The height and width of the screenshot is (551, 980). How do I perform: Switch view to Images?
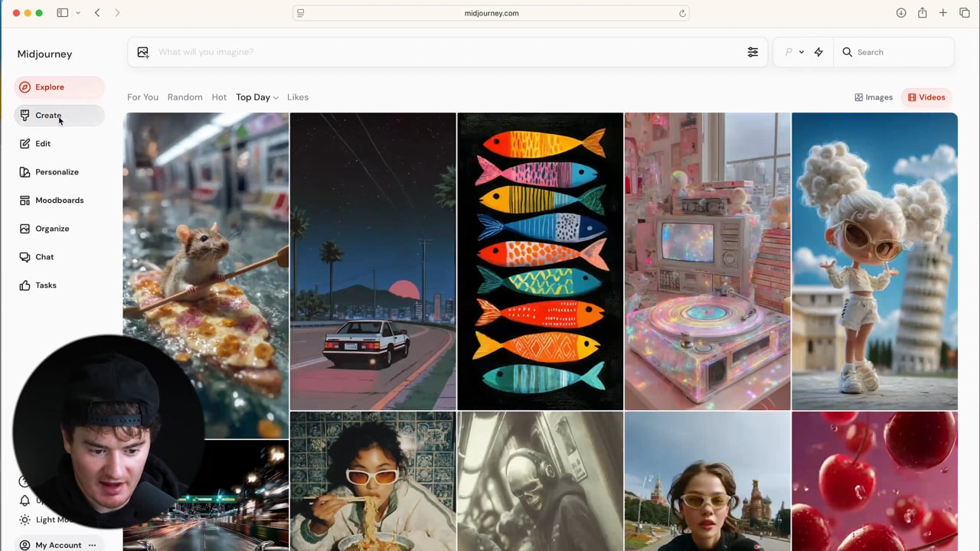pyautogui.click(x=874, y=97)
